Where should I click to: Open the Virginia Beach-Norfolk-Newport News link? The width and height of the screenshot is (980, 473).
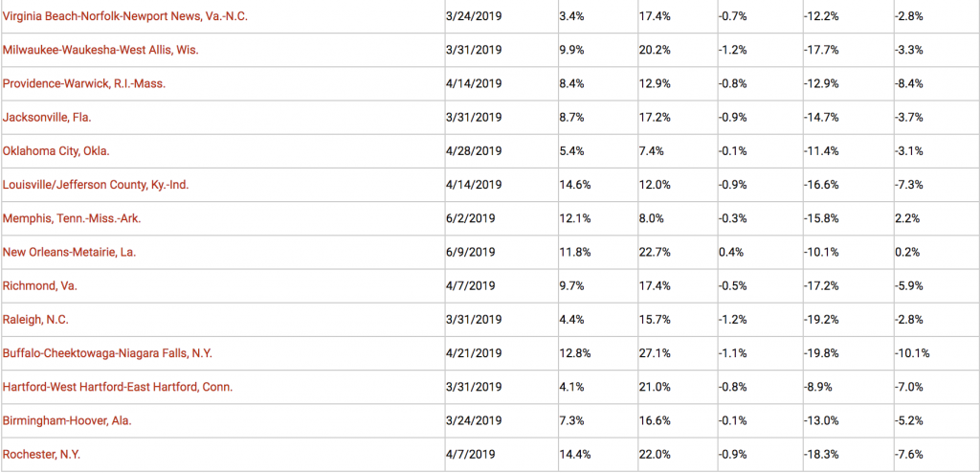click(124, 16)
